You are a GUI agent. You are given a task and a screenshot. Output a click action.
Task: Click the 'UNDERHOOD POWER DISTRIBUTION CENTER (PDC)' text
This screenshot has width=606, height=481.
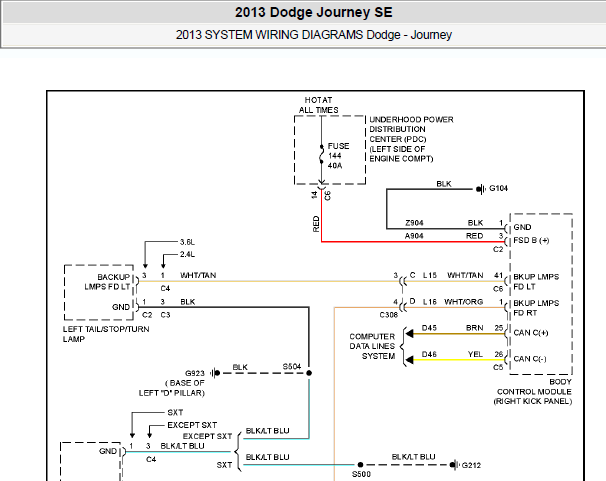411,129
